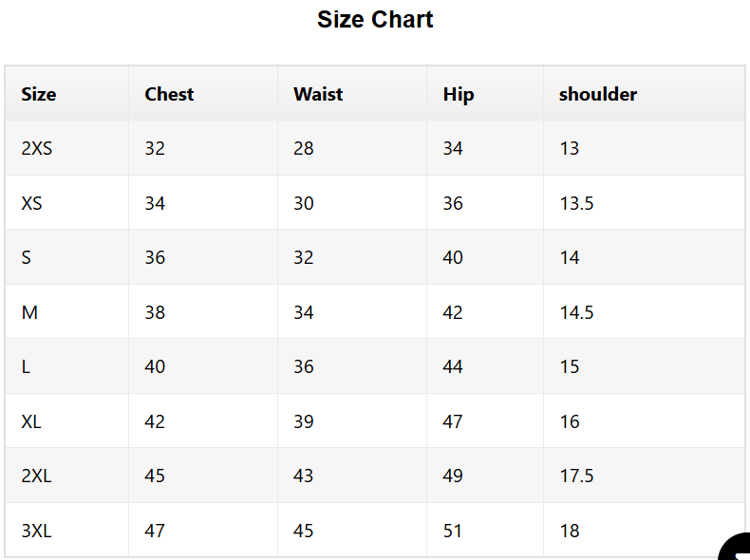
Task: Select the S size row label
Action: click(27, 258)
